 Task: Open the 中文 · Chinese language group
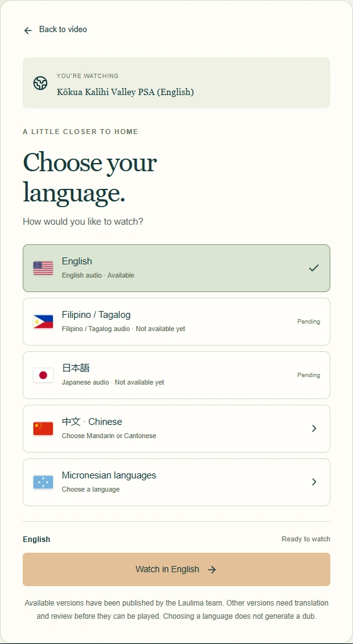176,428
